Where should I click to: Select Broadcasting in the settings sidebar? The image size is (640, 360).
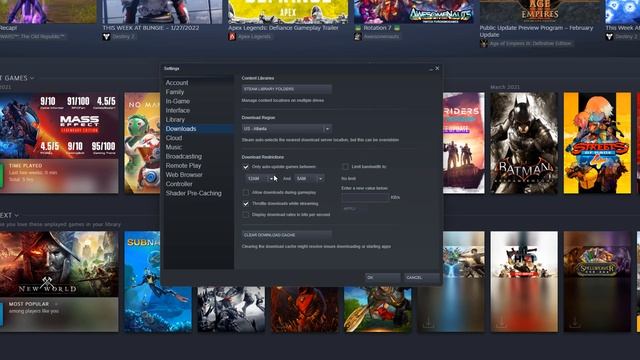click(184, 157)
